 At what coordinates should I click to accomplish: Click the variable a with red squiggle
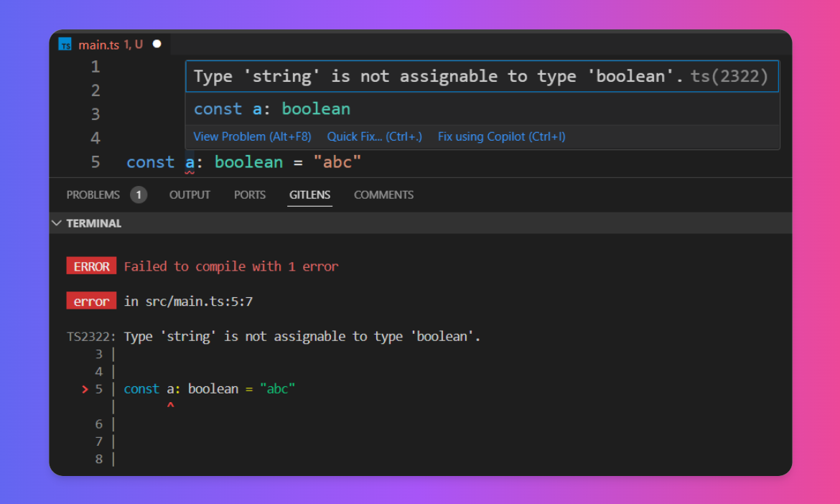pos(190,162)
